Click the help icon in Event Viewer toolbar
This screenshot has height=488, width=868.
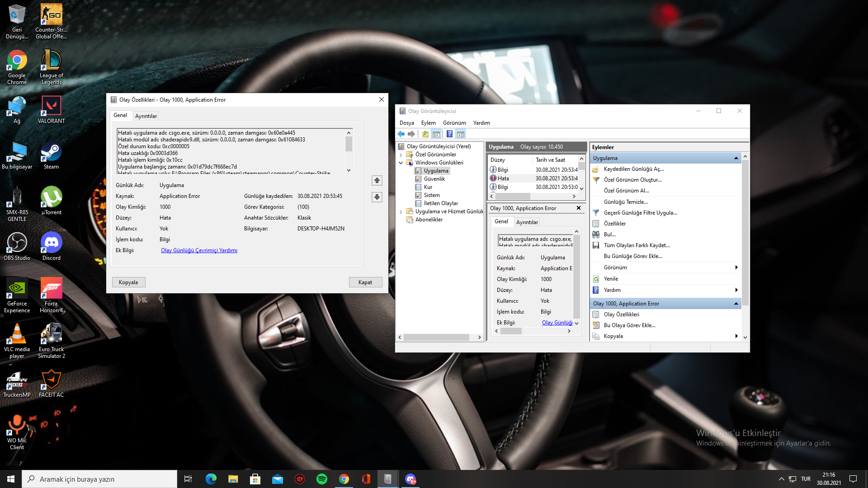[x=449, y=134]
